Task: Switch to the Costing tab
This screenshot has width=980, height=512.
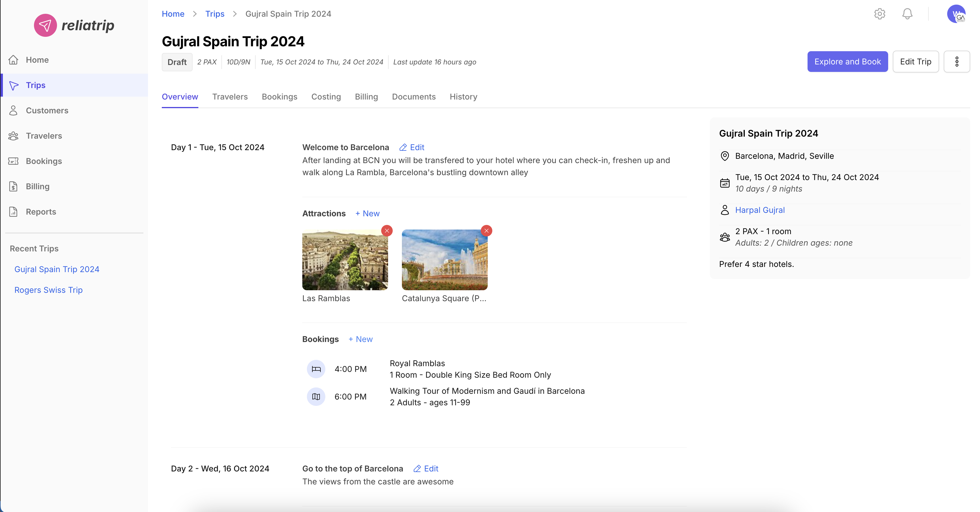Action: (326, 96)
